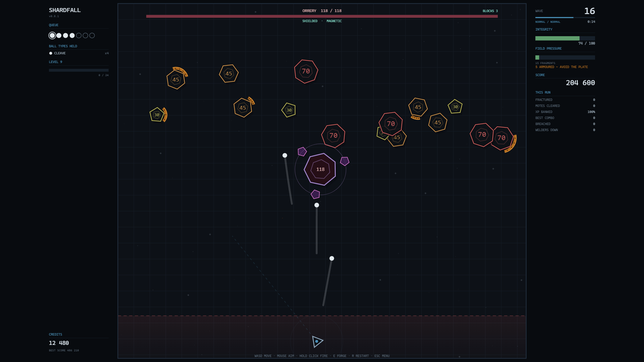644x362 pixels.
Task: Click the fifth queue slot, first empty one
Action: click(x=79, y=36)
